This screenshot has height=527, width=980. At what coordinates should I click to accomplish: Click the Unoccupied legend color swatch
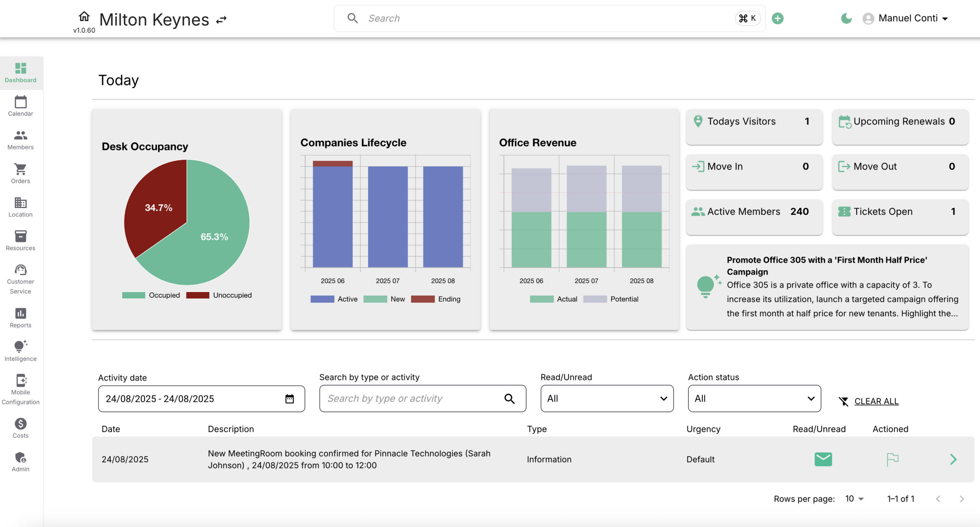198,295
